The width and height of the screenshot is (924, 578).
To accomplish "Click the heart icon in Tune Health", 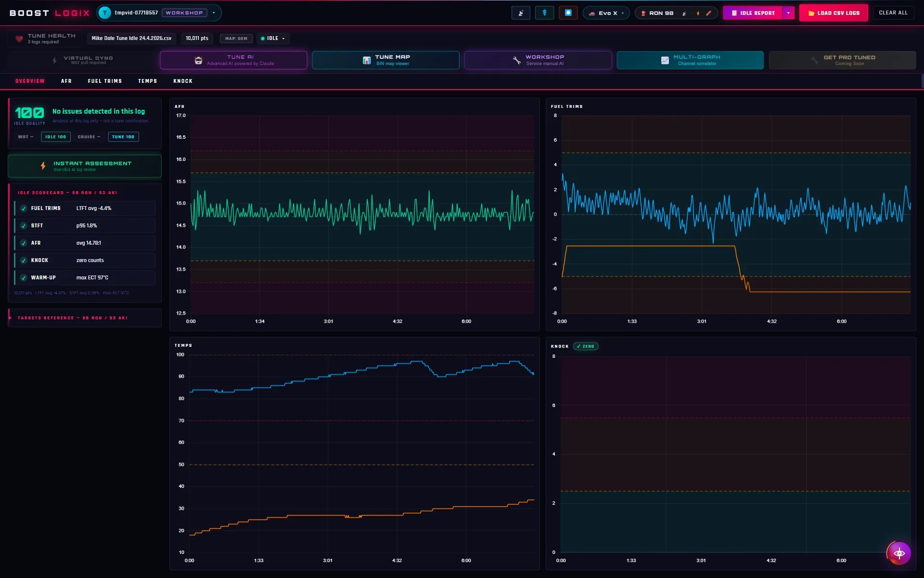I will pos(19,39).
